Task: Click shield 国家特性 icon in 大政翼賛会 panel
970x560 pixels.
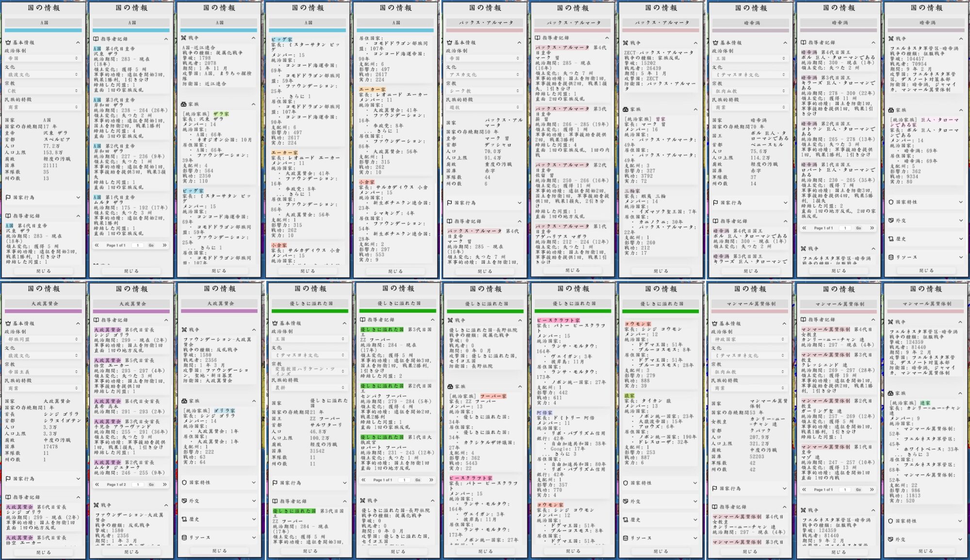Action: [184, 483]
